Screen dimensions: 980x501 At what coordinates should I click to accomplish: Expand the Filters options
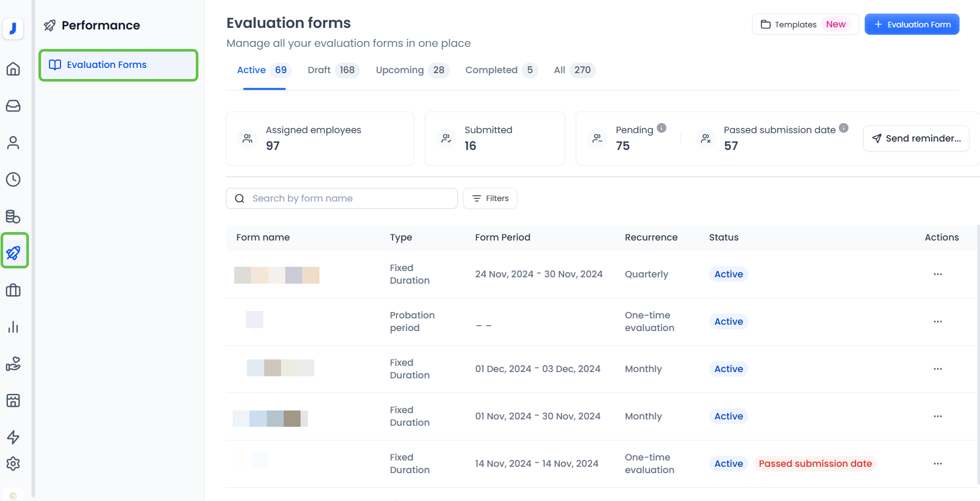(490, 198)
